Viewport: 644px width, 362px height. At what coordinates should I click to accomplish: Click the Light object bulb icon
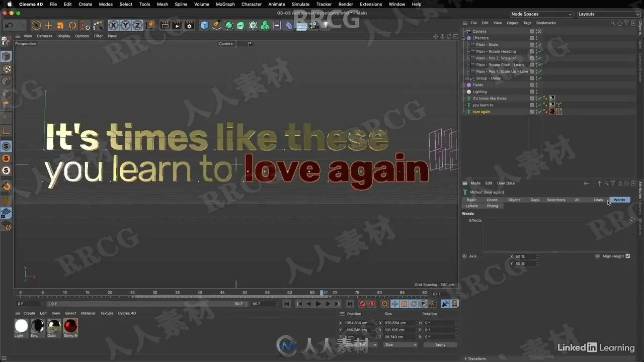pos(326,25)
